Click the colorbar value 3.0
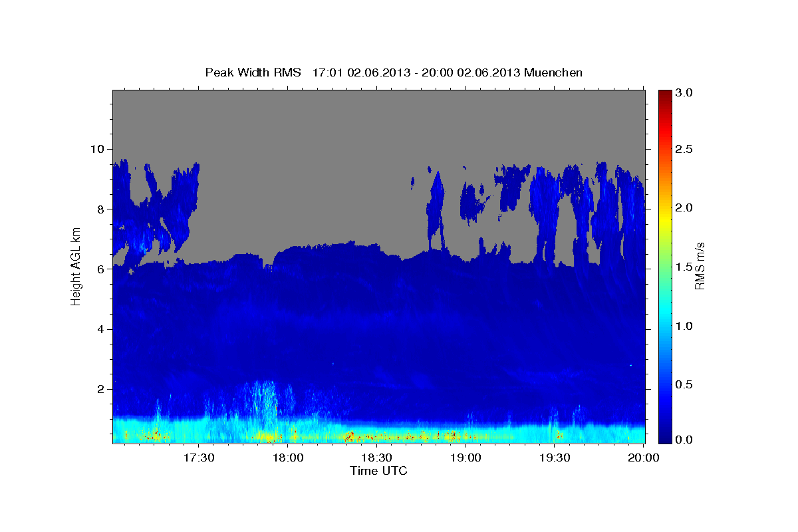The image size is (798, 532). tap(684, 93)
